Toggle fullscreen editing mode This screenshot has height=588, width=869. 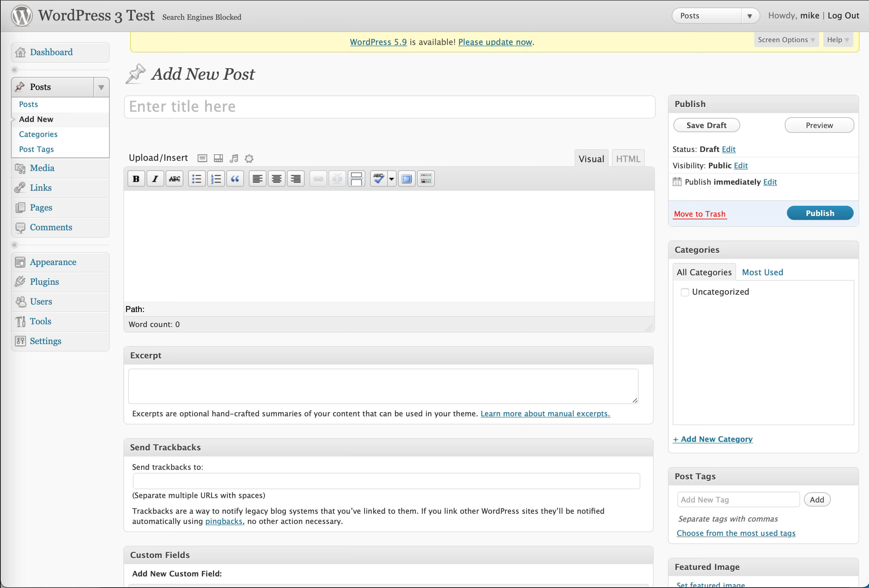(x=407, y=179)
